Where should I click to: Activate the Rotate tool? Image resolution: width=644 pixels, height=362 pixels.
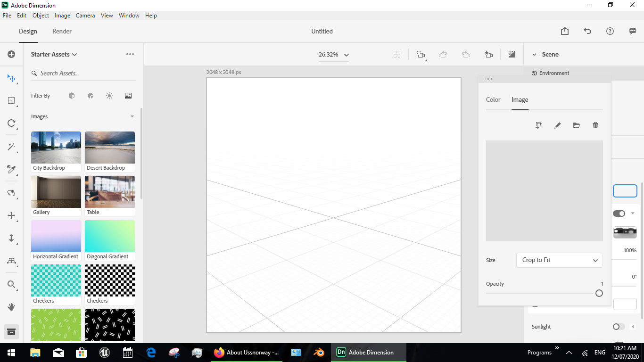pos(11,123)
